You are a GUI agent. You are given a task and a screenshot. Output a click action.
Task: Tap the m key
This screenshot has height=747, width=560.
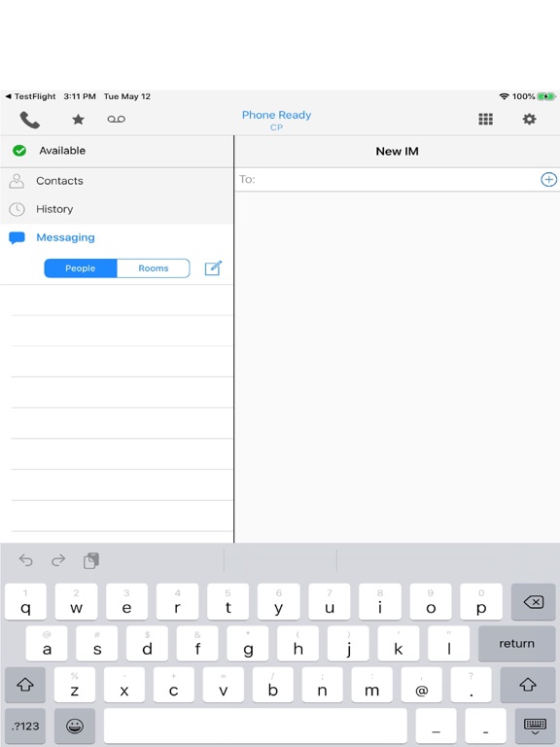pyautogui.click(x=372, y=685)
